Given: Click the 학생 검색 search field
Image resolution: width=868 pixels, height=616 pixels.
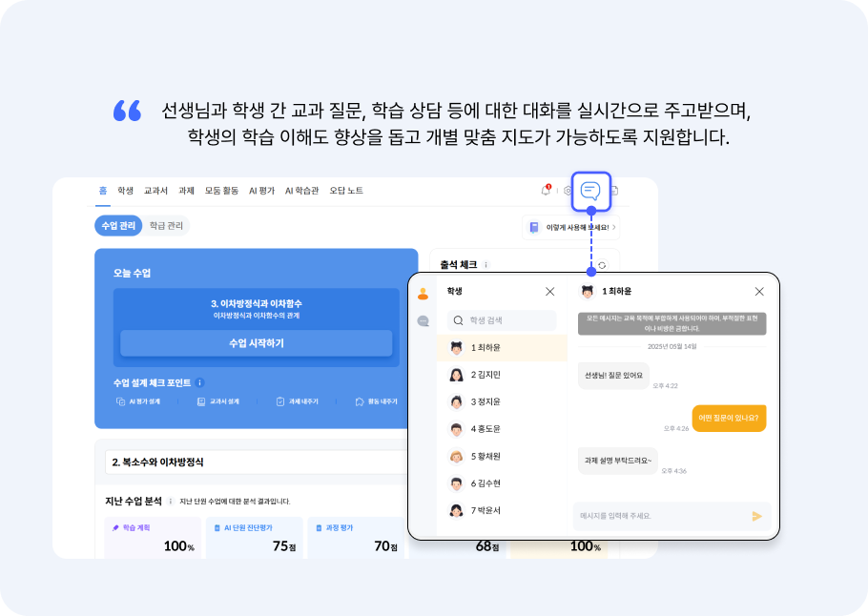Looking at the screenshot, I should 502,320.
